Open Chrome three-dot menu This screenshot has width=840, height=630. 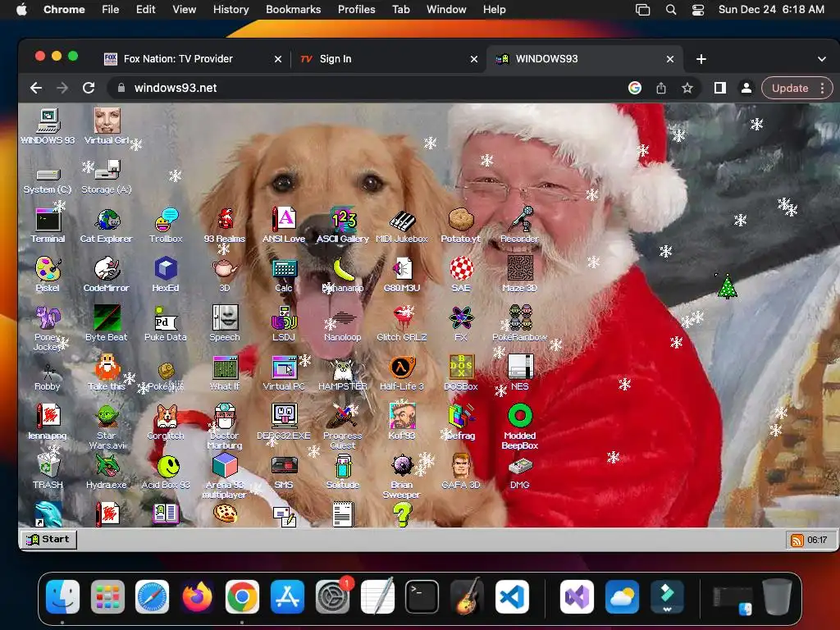(823, 88)
